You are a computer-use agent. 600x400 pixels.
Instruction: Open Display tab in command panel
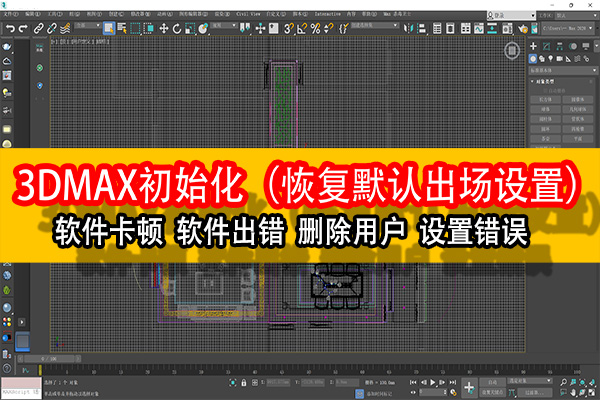[586, 46]
